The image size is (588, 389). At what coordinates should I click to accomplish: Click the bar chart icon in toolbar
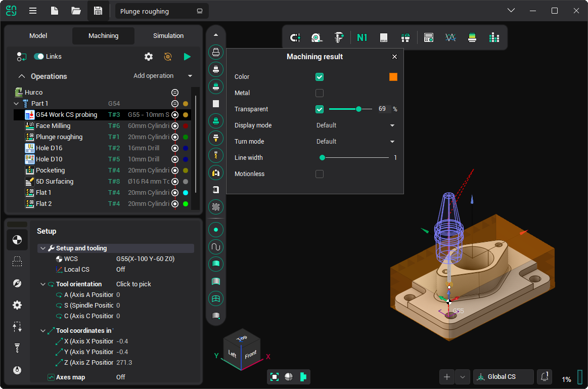(494, 37)
